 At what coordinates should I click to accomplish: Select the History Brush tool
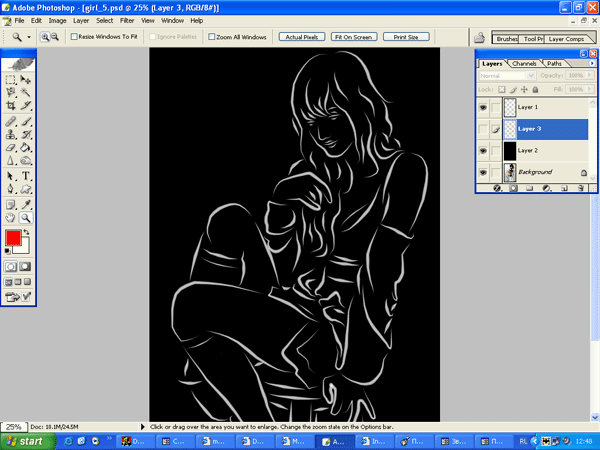click(x=26, y=134)
